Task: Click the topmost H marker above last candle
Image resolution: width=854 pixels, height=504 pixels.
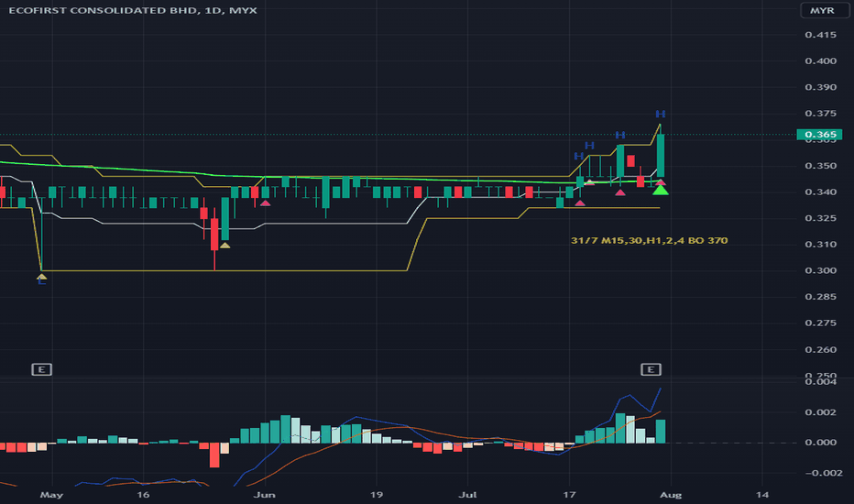Action: pos(660,114)
